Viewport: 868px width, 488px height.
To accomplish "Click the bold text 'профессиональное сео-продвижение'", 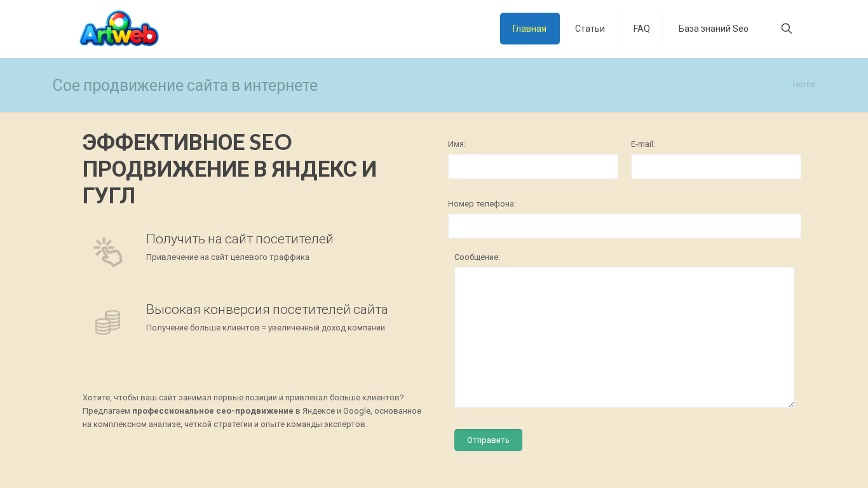I will (x=213, y=411).
